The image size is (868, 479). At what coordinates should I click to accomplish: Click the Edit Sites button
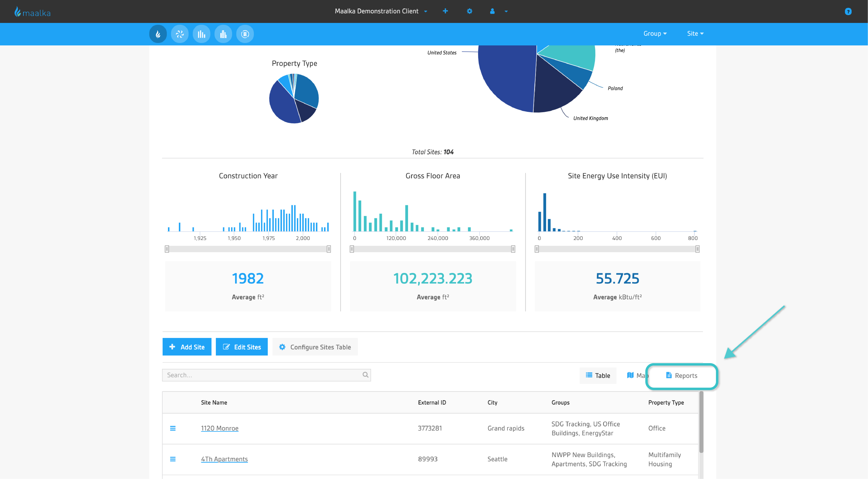point(242,347)
